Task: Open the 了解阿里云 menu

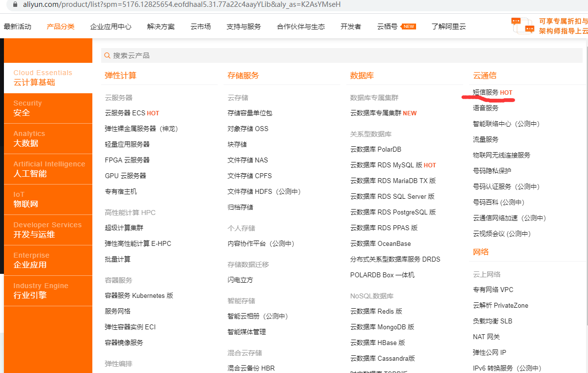Action: [x=448, y=27]
